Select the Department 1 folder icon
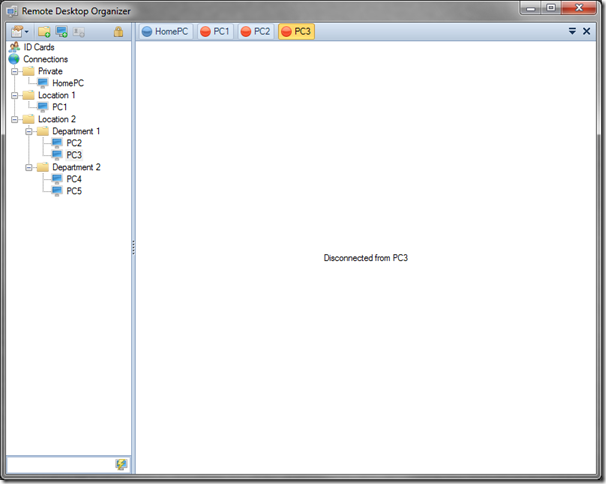 43,131
